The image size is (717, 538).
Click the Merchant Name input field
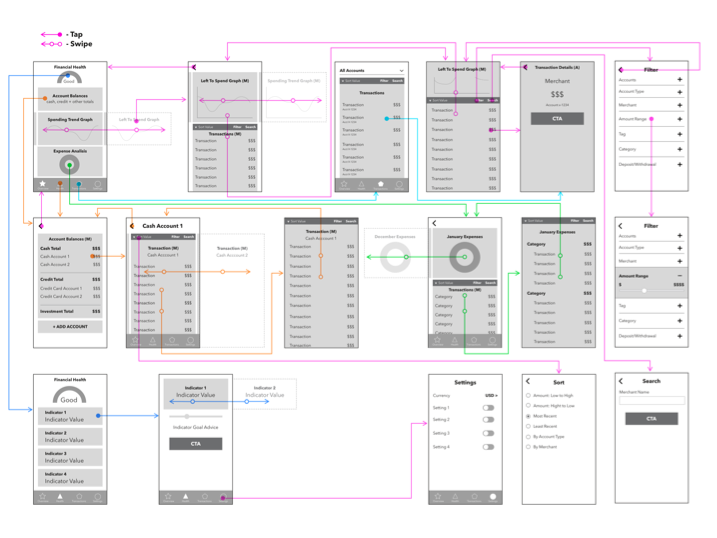651,401
